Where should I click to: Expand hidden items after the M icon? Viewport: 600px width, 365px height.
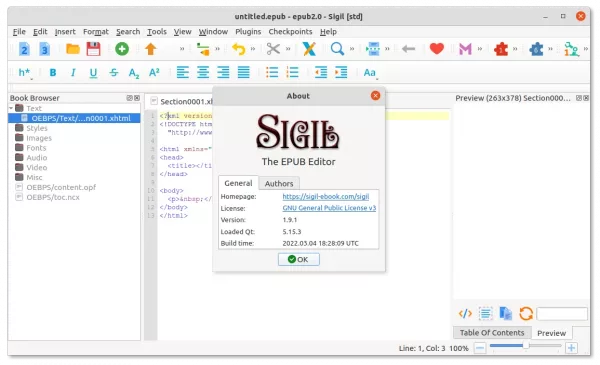tap(479, 49)
